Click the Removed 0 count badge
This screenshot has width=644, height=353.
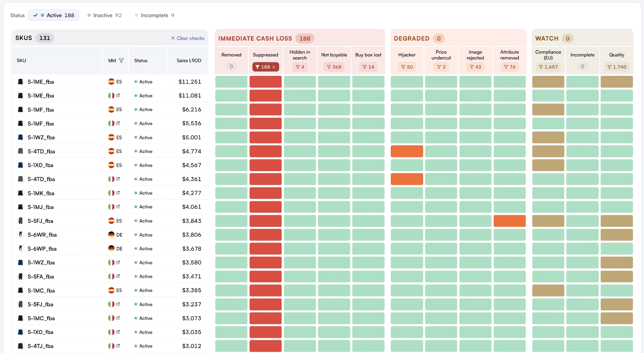point(231,67)
